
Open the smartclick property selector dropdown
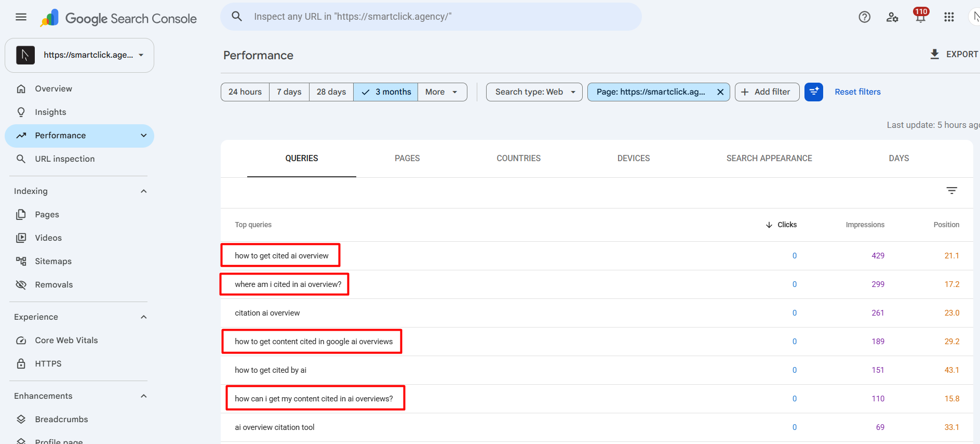click(x=79, y=55)
